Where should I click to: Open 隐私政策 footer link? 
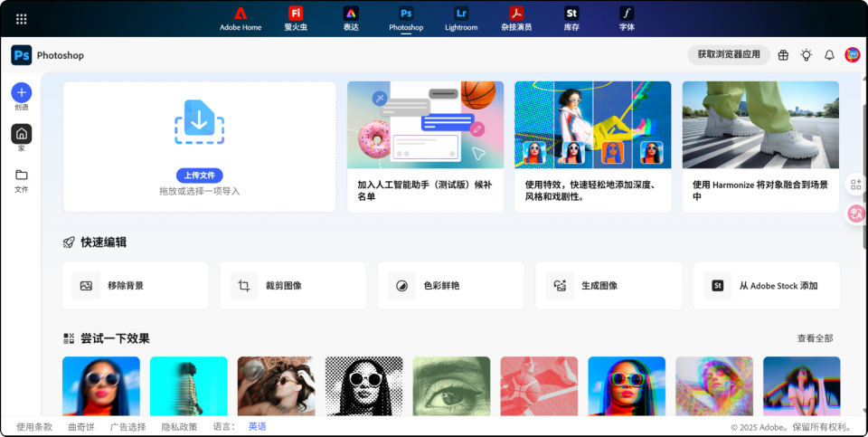179,426
